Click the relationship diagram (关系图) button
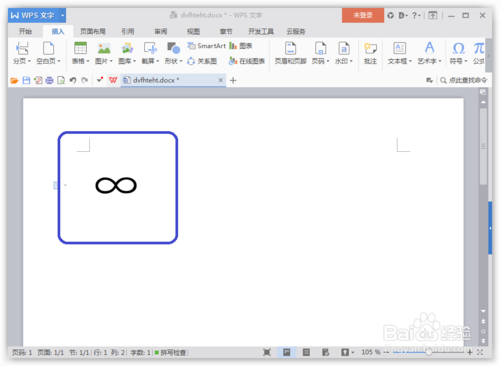This screenshot has width=500, height=366. (202, 61)
